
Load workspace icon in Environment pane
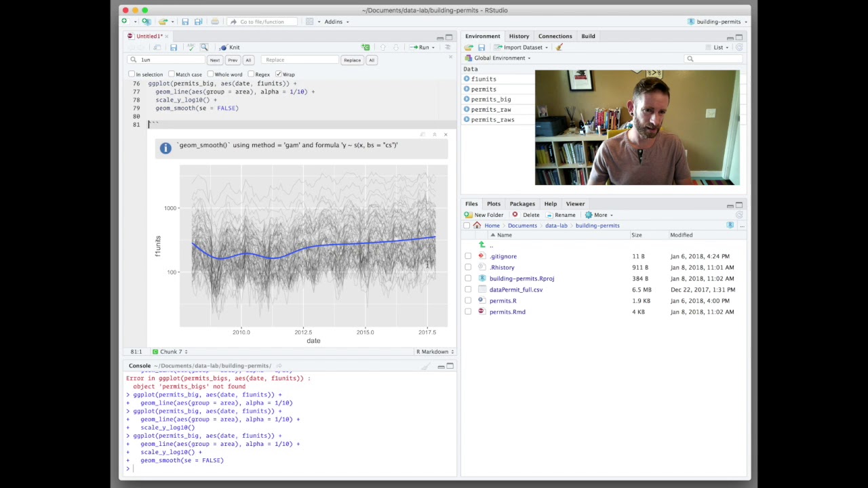(468, 47)
